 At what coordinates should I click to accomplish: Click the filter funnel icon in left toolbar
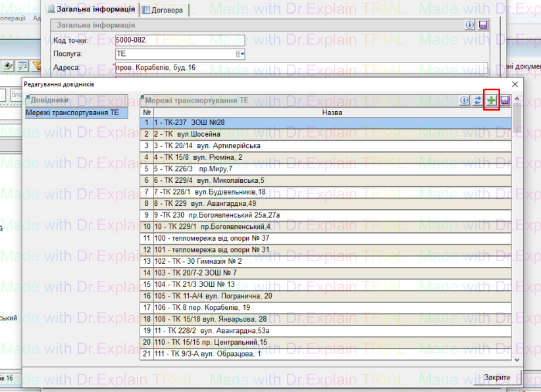coord(37,66)
